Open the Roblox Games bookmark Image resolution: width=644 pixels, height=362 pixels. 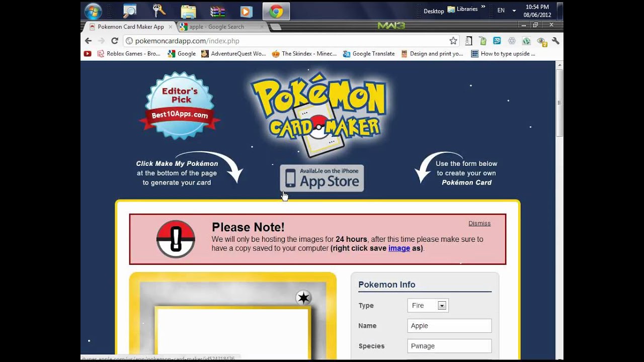(x=129, y=54)
